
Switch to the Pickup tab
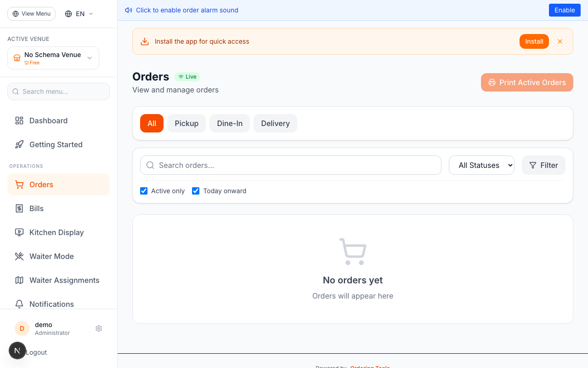click(x=187, y=123)
